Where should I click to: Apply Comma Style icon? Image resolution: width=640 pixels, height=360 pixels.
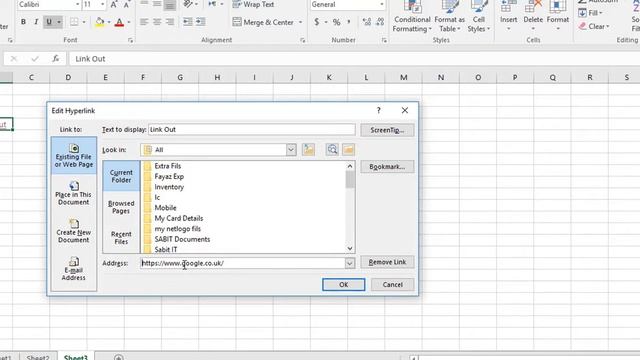(x=349, y=22)
